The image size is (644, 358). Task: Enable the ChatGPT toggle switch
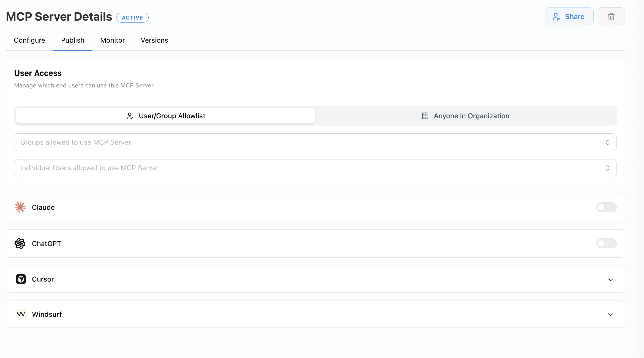[x=606, y=244]
